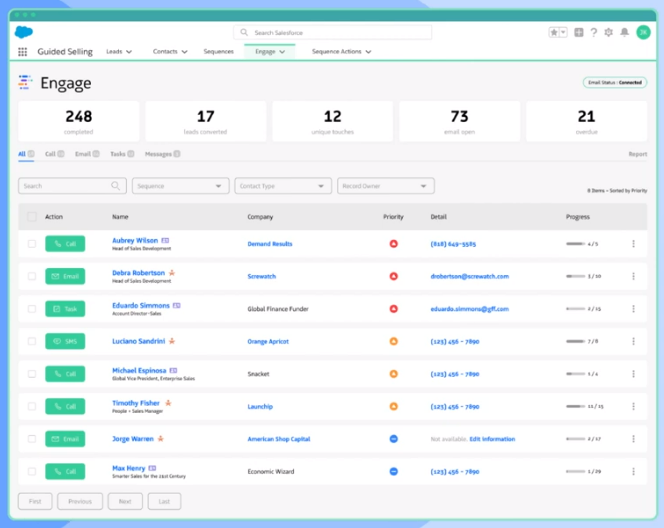Focus the list Search input field
Screen dimensions: 664x528
pyautogui.click(x=72, y=186)
